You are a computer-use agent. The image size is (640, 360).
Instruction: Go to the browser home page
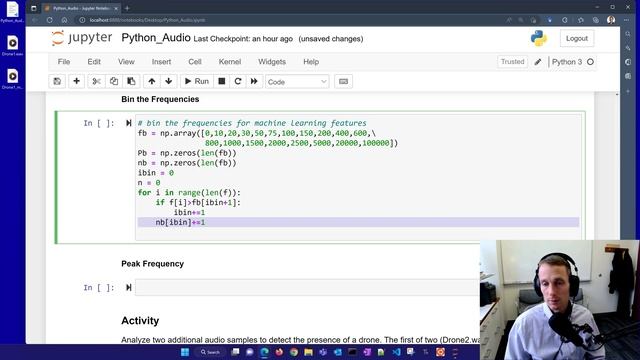point(64,20)
